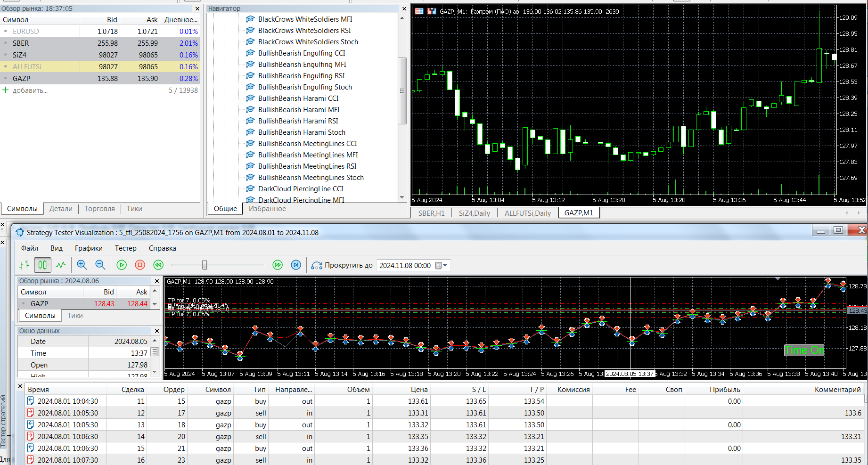Click the Прокрутить до button
Viewport: 868px width, 465px height.
(x=343, y=266)
